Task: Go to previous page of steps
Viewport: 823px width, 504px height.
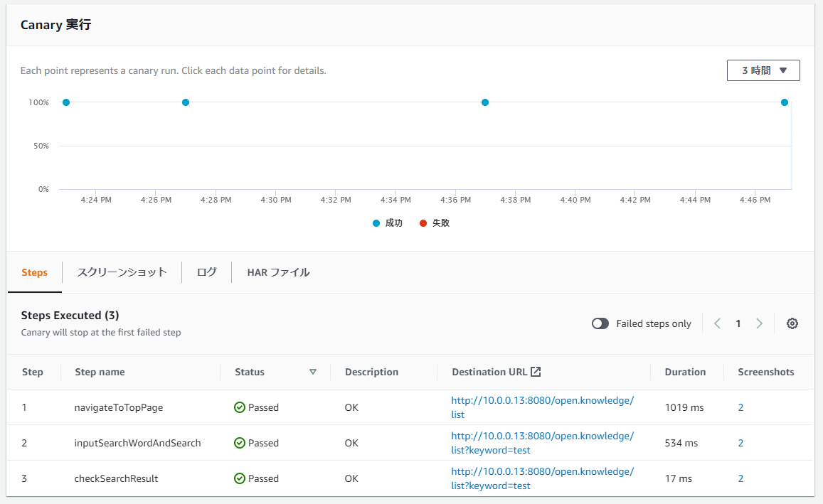Action: (718, 323)
